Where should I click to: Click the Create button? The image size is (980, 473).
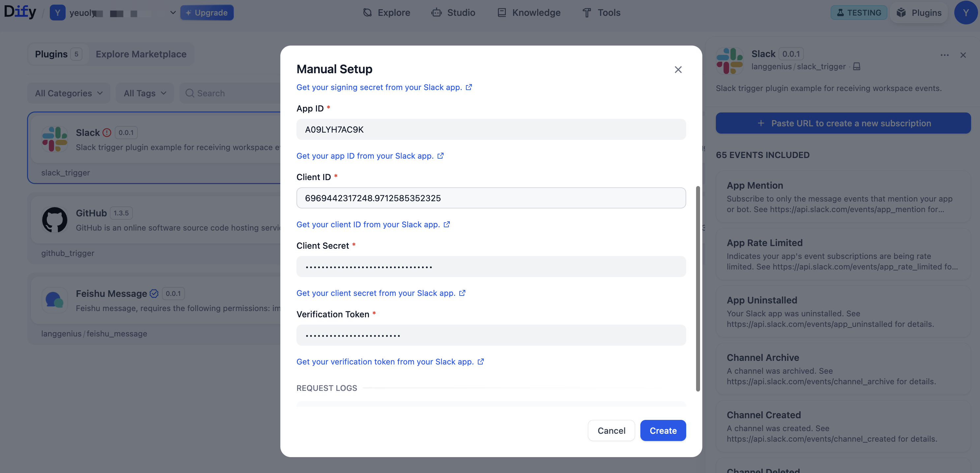pyautogui.click(x=663, y=430)
